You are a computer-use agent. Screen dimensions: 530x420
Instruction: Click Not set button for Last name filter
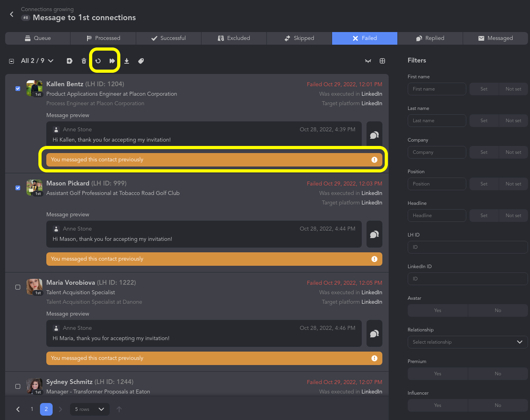tap(513, 121)
